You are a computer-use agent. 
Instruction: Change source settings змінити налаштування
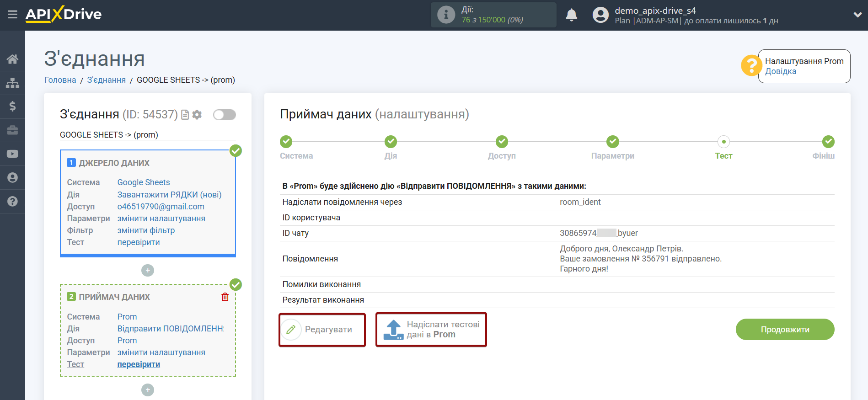(x=161, y=219)
